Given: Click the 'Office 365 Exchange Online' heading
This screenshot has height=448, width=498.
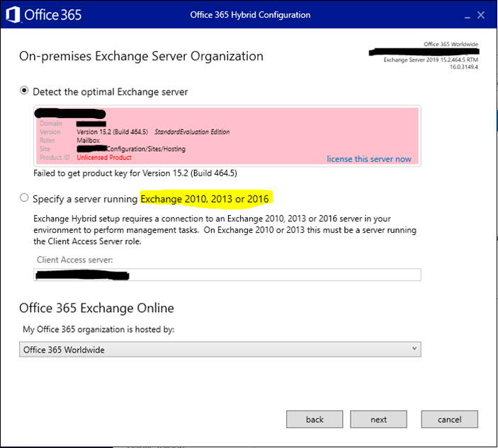Looking at the screenshot, I should [96, 308].
